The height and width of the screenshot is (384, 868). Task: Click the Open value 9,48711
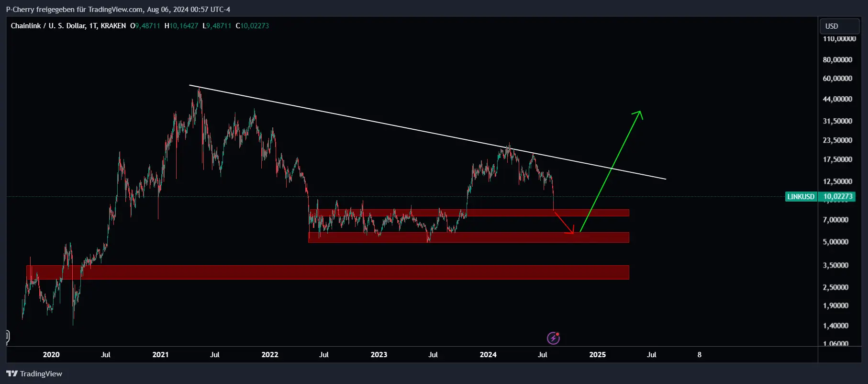point(147,26)
